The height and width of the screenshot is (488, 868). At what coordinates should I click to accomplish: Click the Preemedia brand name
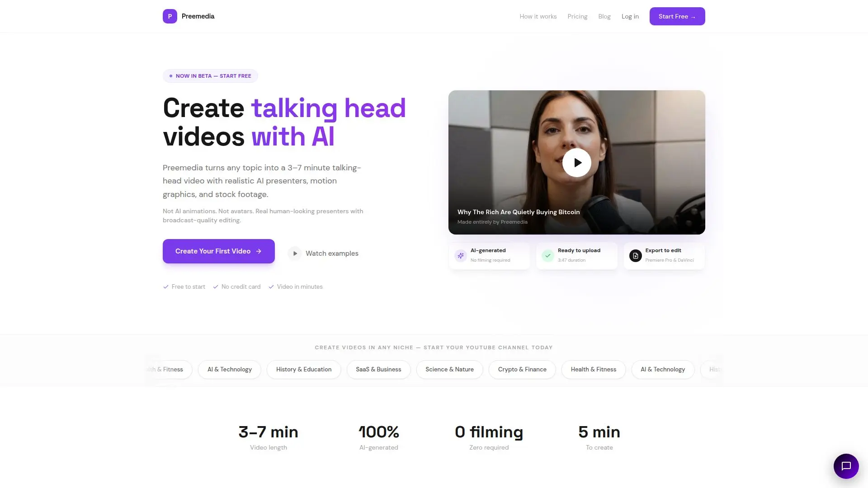(198, 16)
